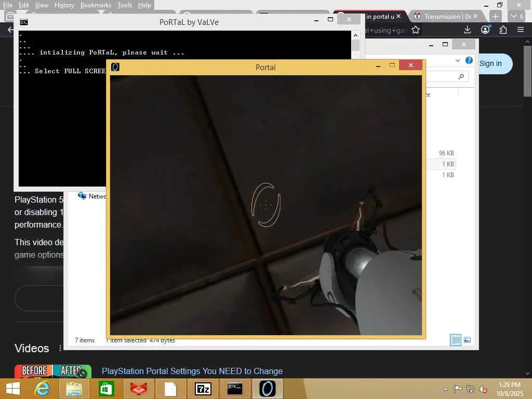Select the 96 KB file row
The width and height of the screenshot is (532, 399).
pyautogui.click(x=441, y=153)
